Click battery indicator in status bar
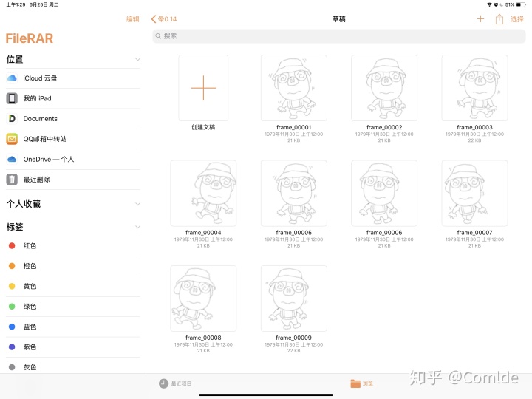This screenshot has width=532, height=399. [521, 4]
